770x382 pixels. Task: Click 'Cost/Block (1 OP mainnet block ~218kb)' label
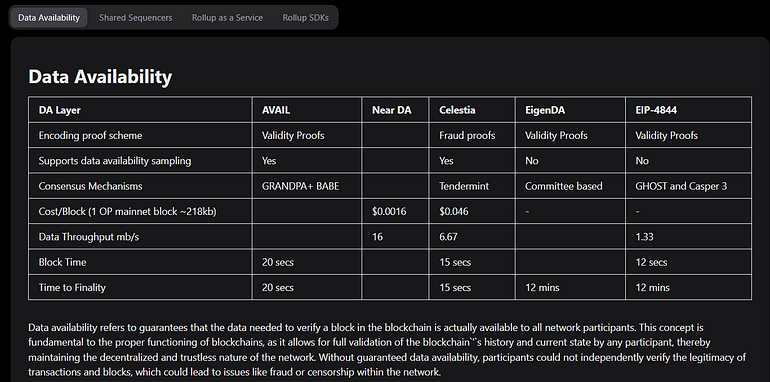[128, 212]
